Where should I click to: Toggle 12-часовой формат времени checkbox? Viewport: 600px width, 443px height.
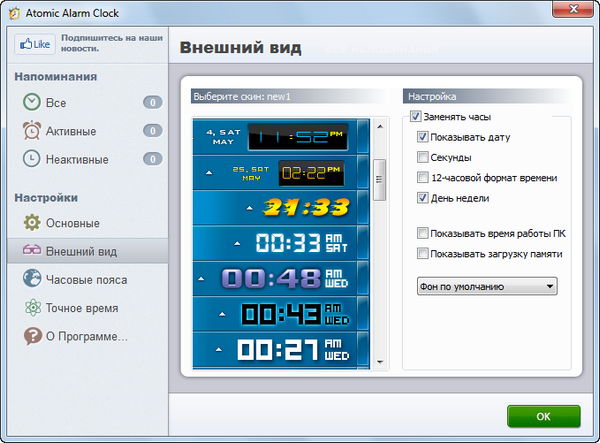pos(423,178)
